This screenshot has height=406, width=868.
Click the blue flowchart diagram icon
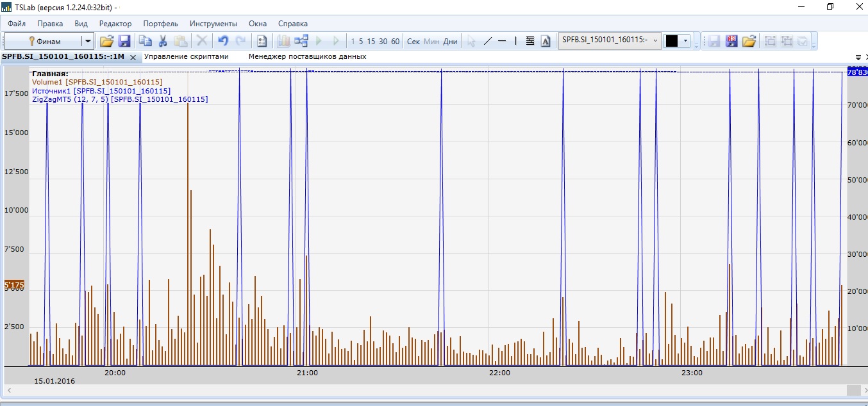[301, 41]
